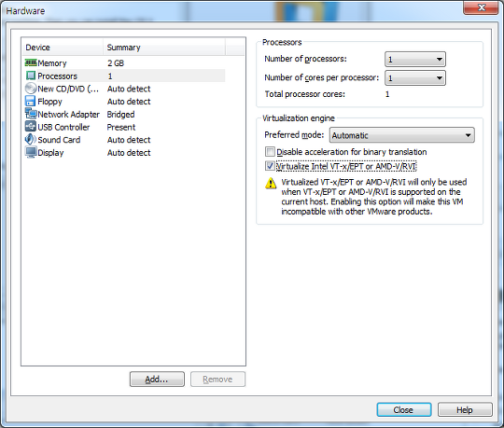Select the Floppy row label
This screenshot has height=428, width=504.
pos(49,102)
